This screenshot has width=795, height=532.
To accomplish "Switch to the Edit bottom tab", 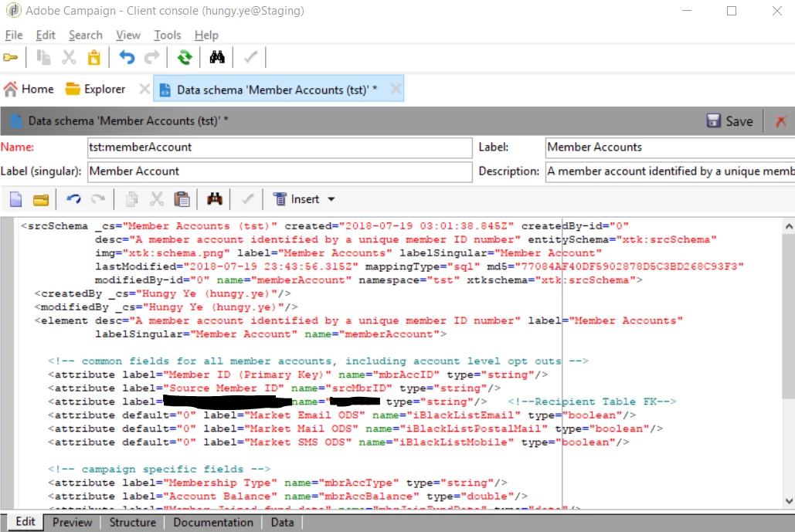I will pos(25,522).
